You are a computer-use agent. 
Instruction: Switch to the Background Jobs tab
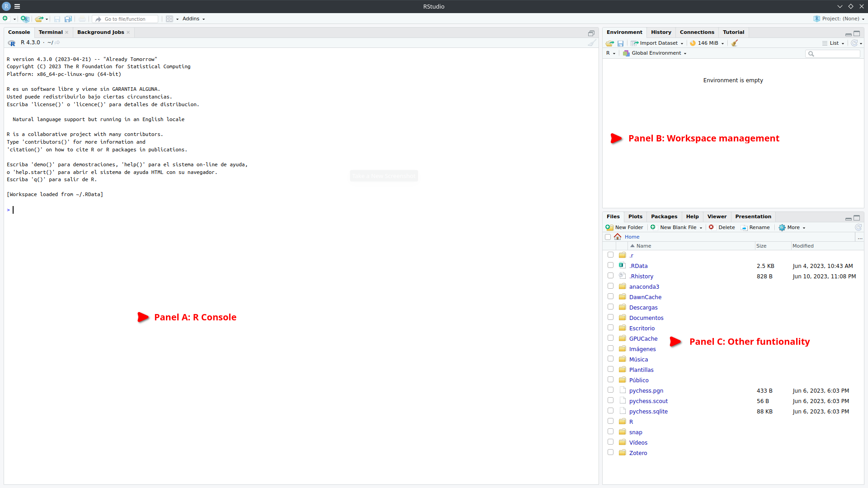100,33
